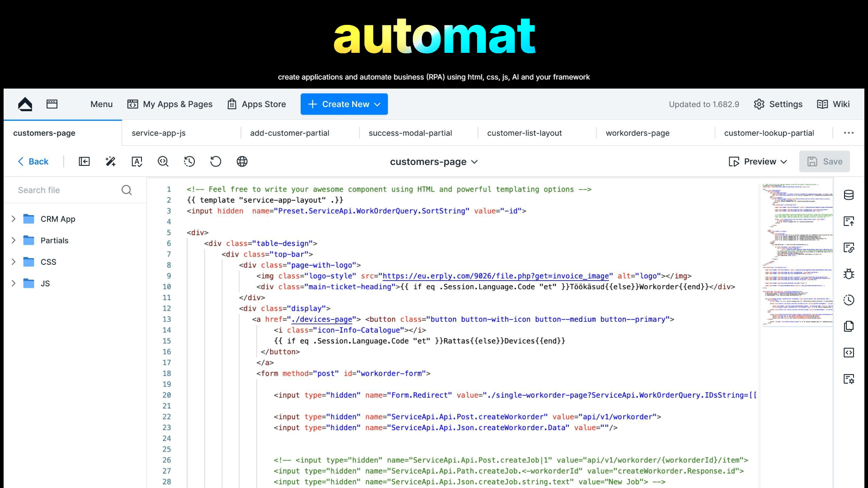Click the Create New button
Viewport: 868px width, 488px height.
(x=344, y=104)
